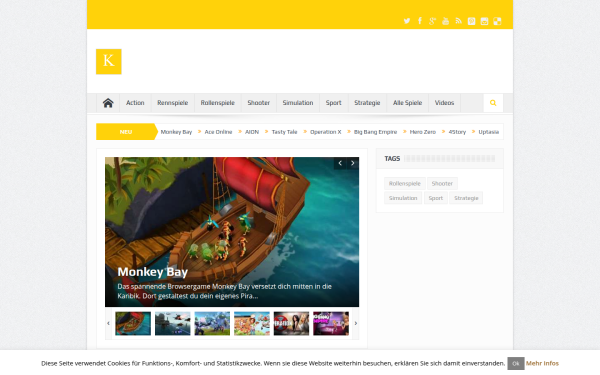Show previous slide with slider left arrow
The width and height of the screenshot is (600, 375).
[340, 163]
